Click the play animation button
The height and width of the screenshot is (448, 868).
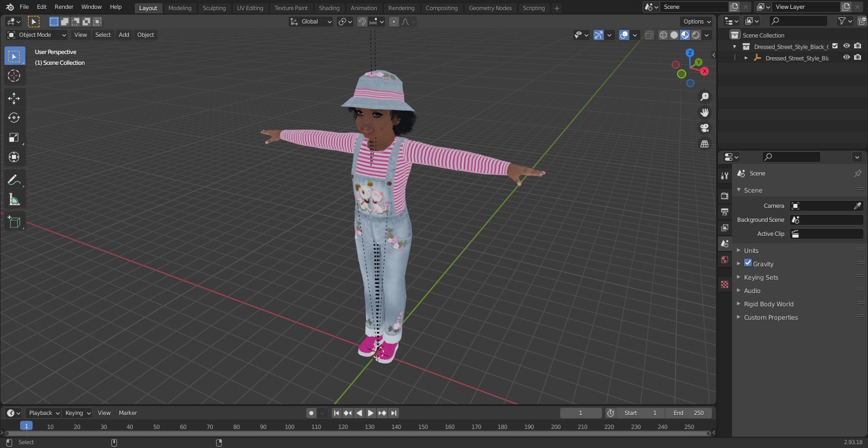click(x=370, y=413)
